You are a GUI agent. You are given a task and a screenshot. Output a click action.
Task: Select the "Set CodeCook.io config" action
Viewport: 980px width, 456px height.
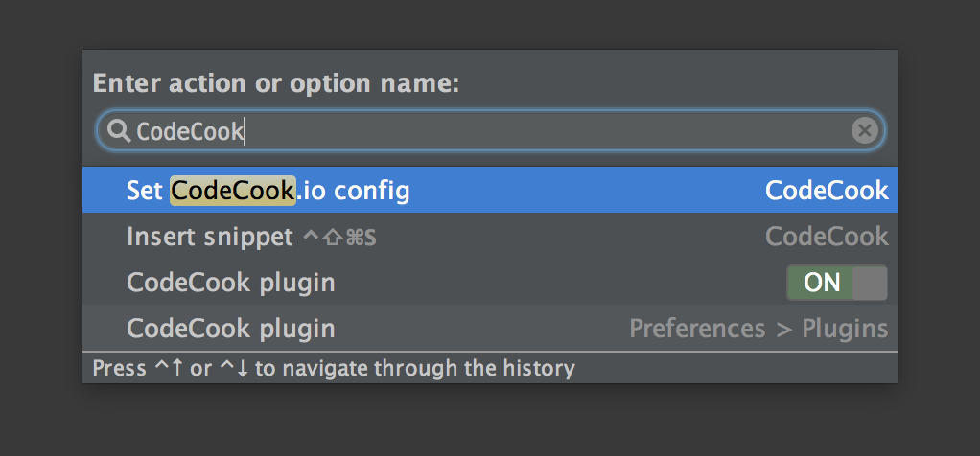click(x=268, y=191)
